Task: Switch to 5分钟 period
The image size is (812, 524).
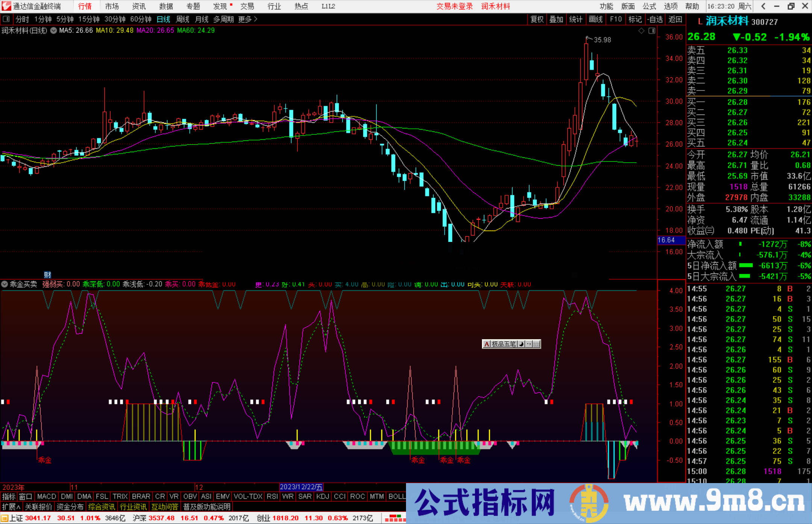Action: point(65,19)
